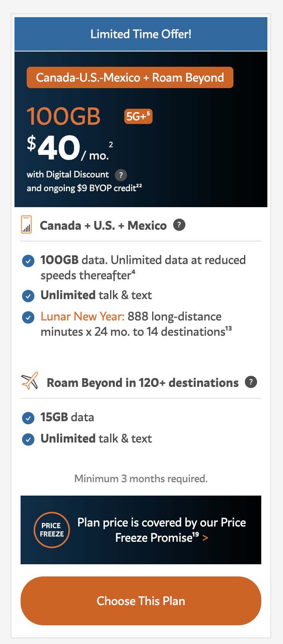283x644 pixels.
Task: Click the phone signal icon
Action: [26, 225]
